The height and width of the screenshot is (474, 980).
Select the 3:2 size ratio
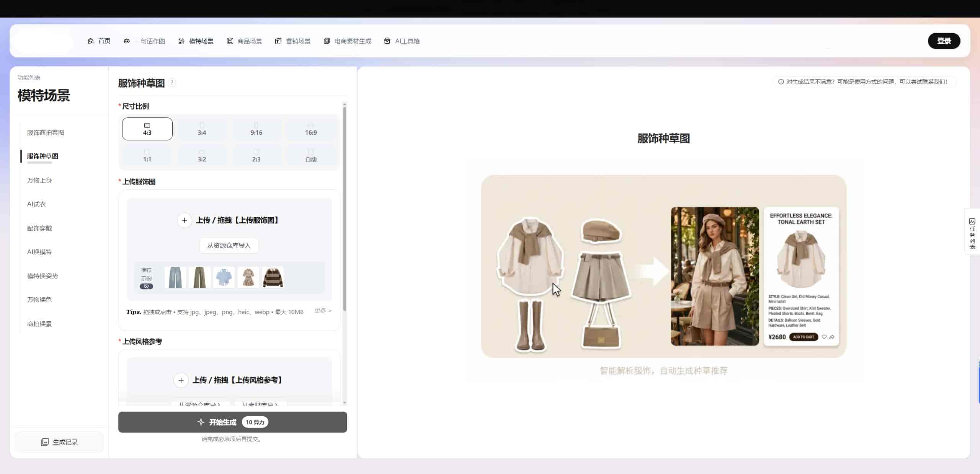(202, 156)
